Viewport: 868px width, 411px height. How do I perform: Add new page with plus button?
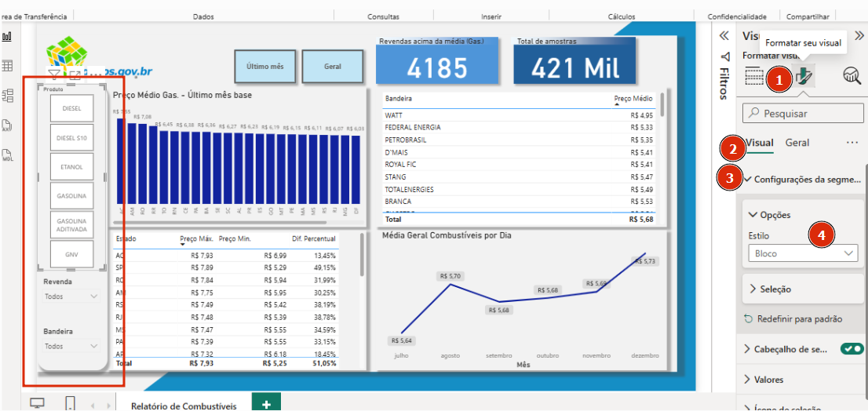pyautogui.click(x=266, y=402)
